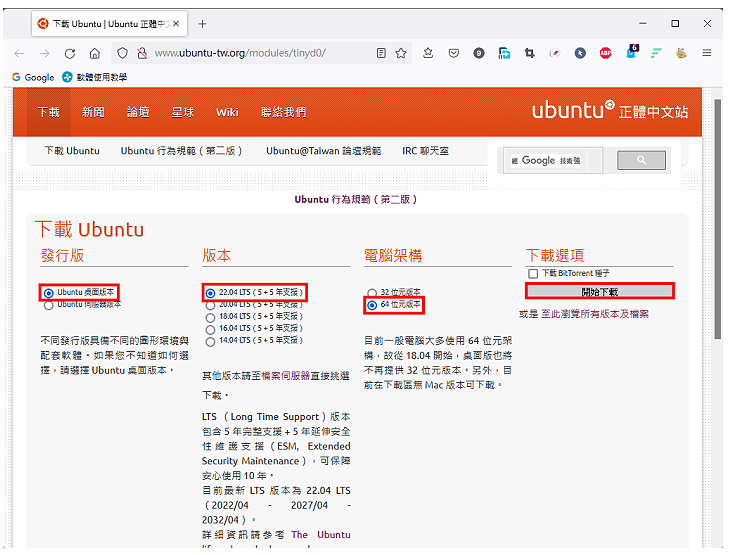The height and width of the screenshot is (555, 736).
Task: Open the Firefox hamburger menu
Action: 706,53
